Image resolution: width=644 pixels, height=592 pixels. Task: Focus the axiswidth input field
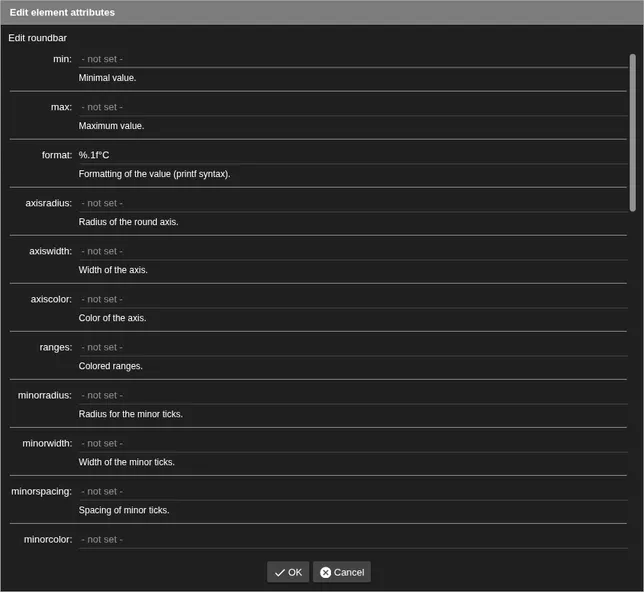[x=353, y=251]
